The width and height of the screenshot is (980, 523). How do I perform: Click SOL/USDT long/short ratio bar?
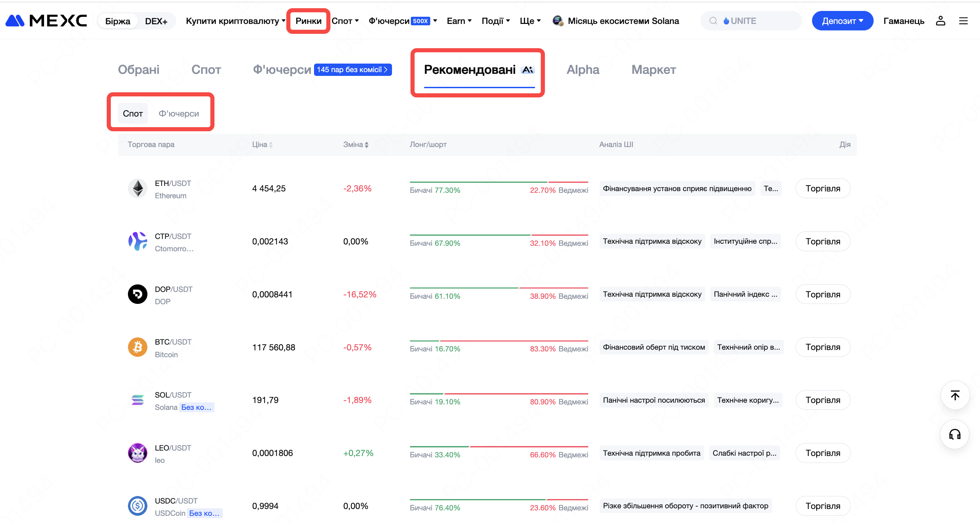pos(499,394)
